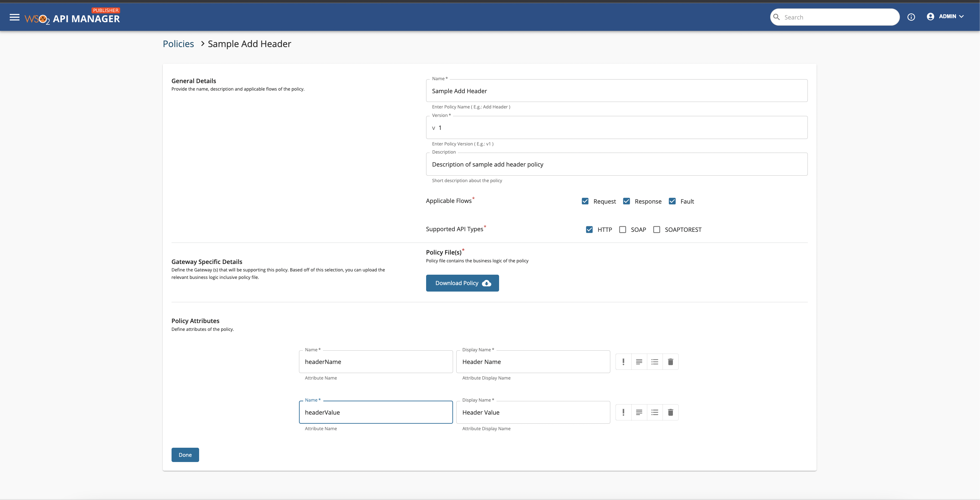This screenshot has width=980, height=500.
Task: Open list values icon for headerValue attribute
Action: pyautogui.click(x=655, y=412)
